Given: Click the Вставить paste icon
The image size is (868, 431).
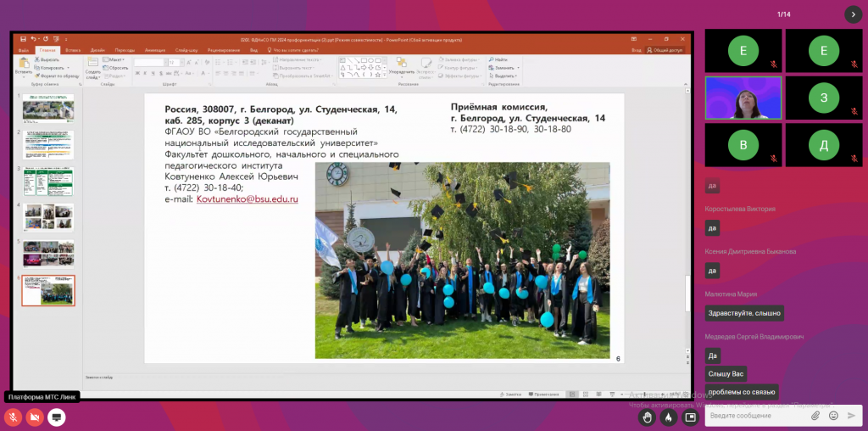Looking at the screenshot, I should click(24, 64).
